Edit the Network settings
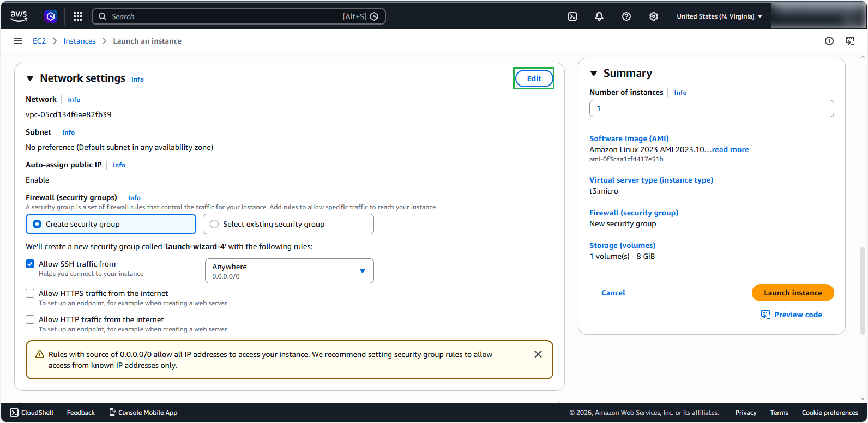The image size is (868, 423). (534, 78)
